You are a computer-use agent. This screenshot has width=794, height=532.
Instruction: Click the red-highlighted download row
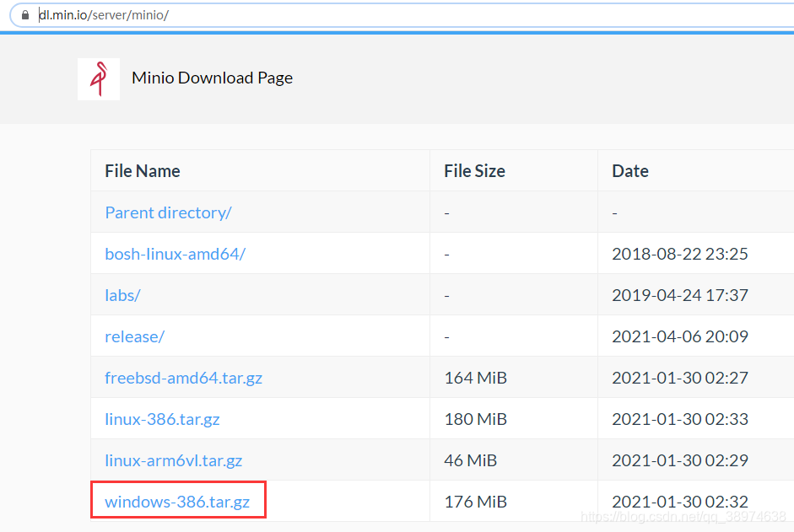pos(178,500)
